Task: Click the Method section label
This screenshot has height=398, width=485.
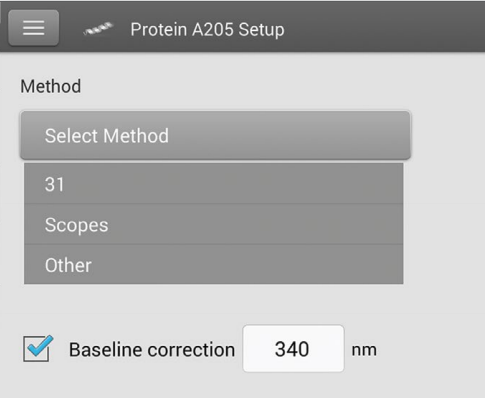Action: (x=51, y=86)
